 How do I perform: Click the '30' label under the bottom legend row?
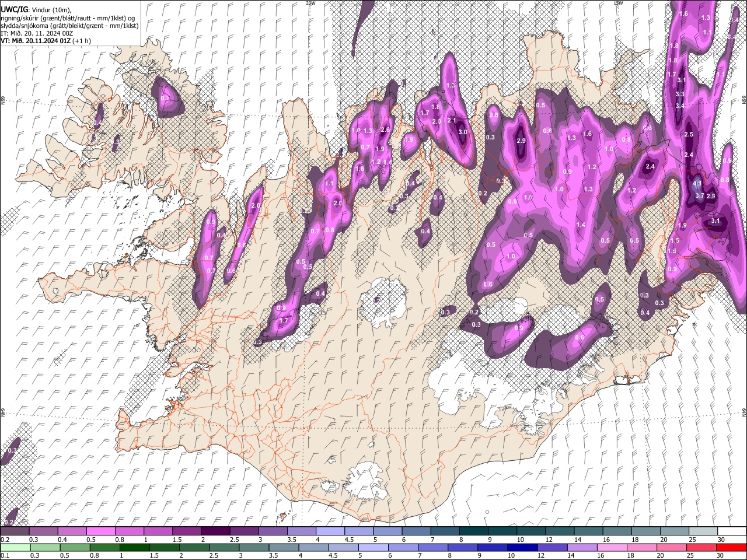(721, 555)
